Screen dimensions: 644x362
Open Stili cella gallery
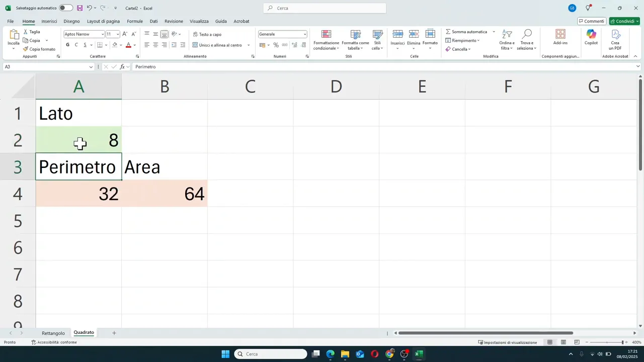(x=377, y=40)
